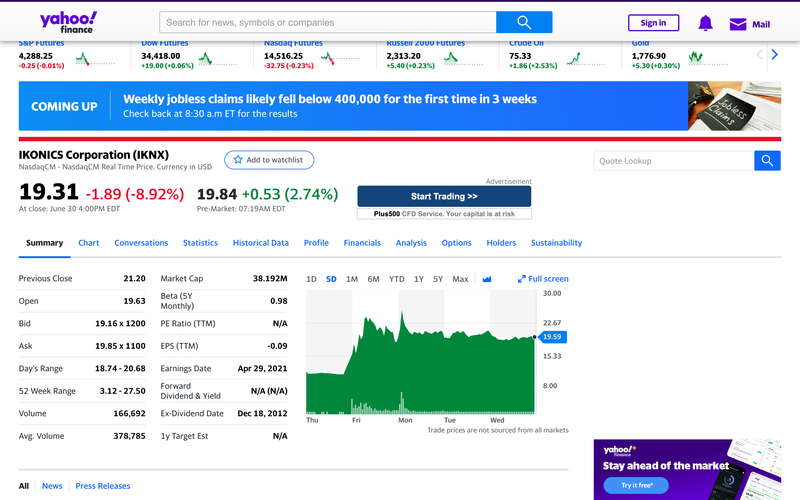This screenshot has height=500, width=800.
Task: Open the Conversations tab
Action: 141,243
